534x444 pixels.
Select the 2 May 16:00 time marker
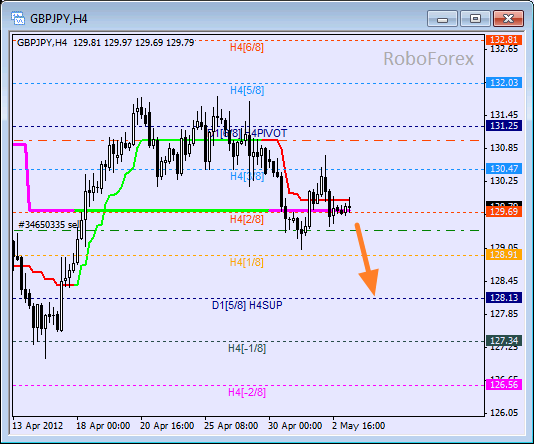pyautogui.click(x=359, y=426)
